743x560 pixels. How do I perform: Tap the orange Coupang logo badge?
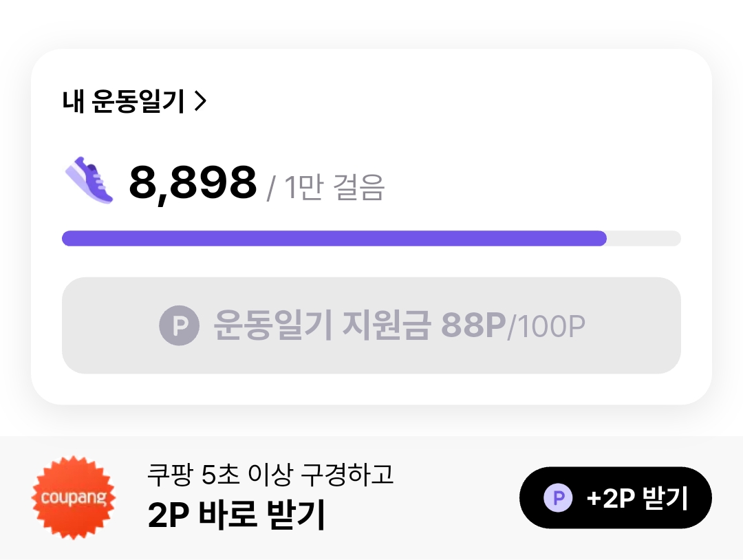(x=74, y=497)
